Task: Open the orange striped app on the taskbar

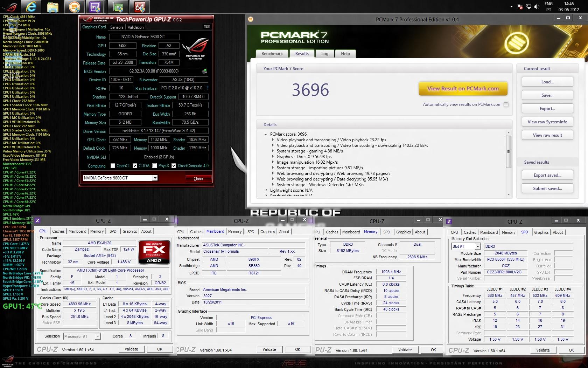Action: (74, 6)
